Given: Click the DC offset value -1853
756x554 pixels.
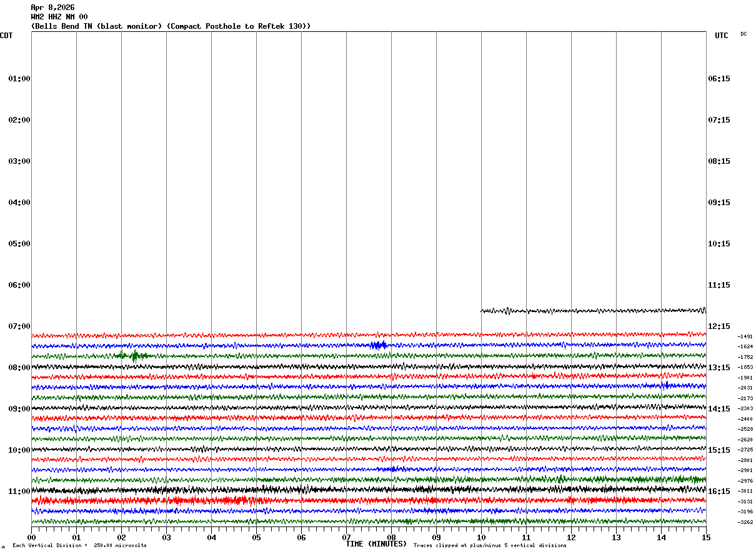Looking at the screenshot, I should tap(745, 367).
